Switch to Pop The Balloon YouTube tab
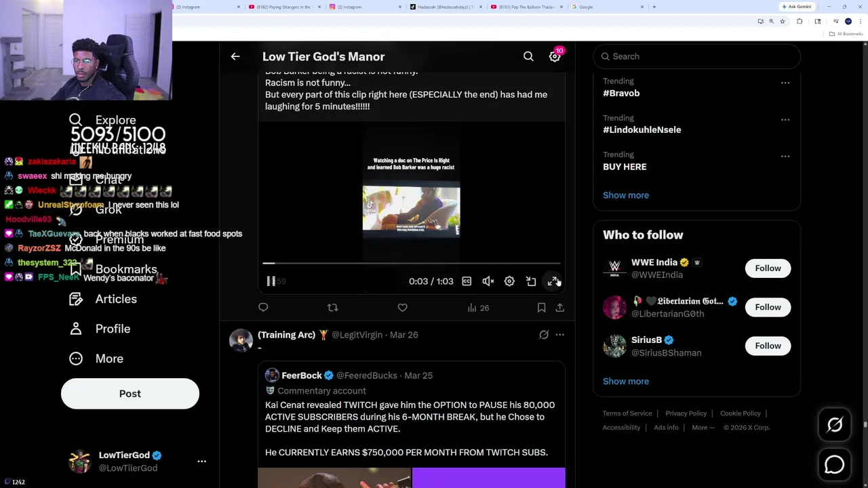Image resolution: width=868 pixels, height=488 pixels. (x=527, y=7)
